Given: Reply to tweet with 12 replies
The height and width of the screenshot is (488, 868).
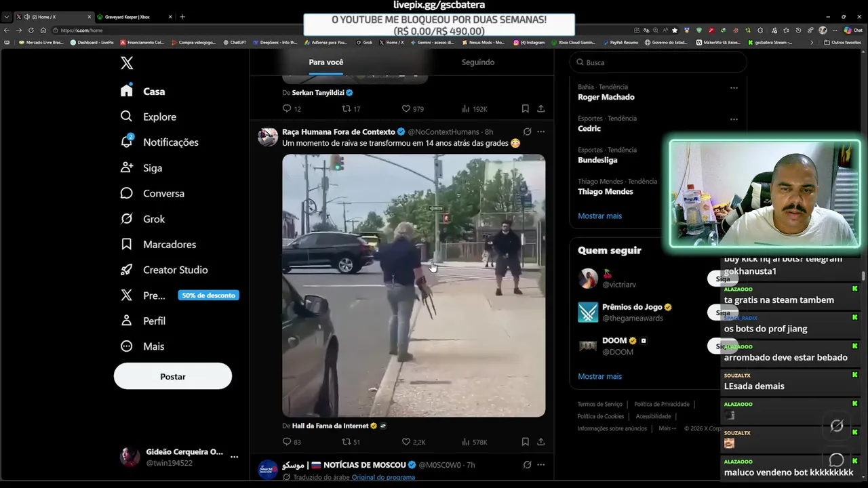Looking at the screenshot, I should (292, 108).
